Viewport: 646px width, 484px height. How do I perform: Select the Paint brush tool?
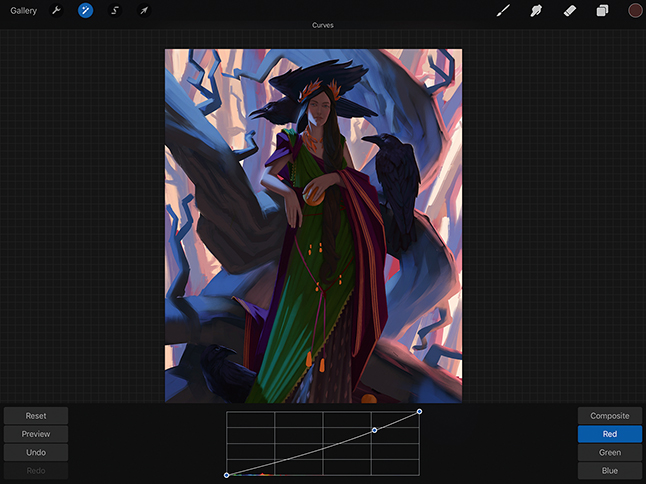click(x=503, y=11)
